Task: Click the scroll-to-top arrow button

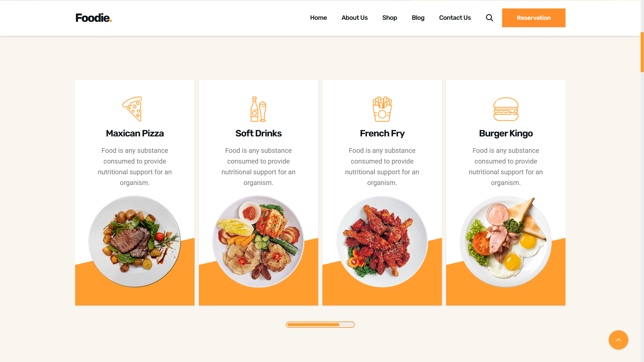Action: coord(618,340)
